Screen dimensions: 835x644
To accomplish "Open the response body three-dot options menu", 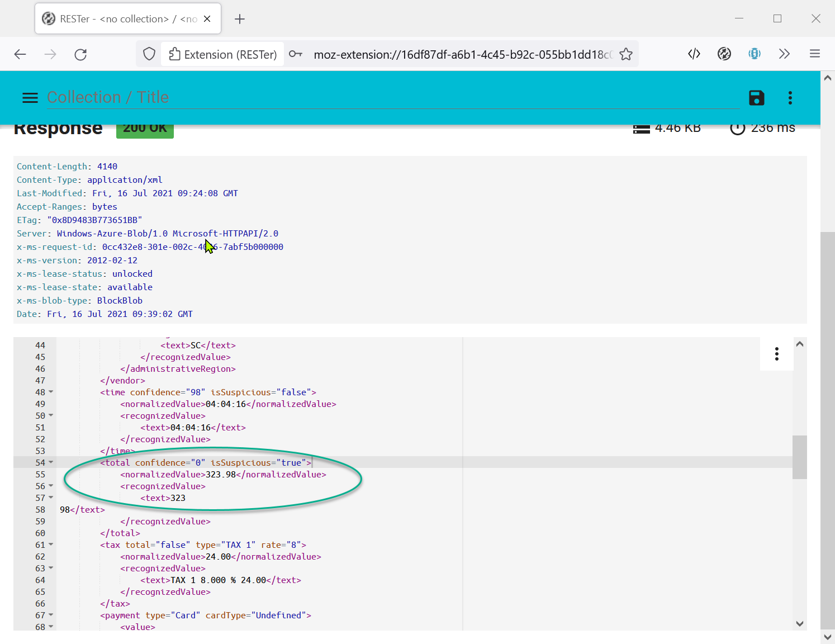I will pyautogui.click(x=776, y=354).
